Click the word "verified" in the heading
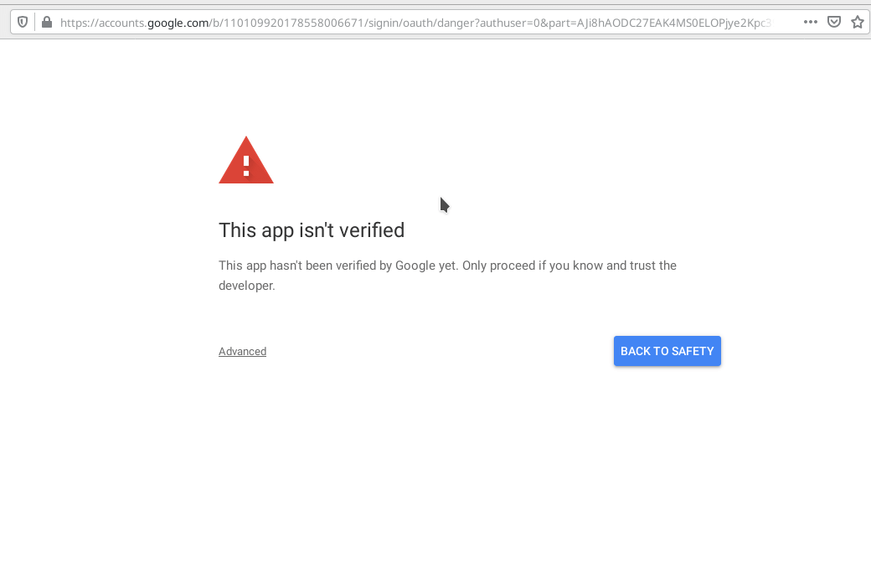The width and height of the screenshot is (871, 588). [x=372, y=230]
